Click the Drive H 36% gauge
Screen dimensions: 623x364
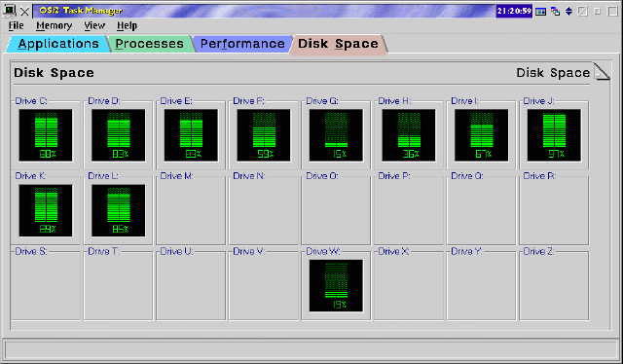pos(409,135)
